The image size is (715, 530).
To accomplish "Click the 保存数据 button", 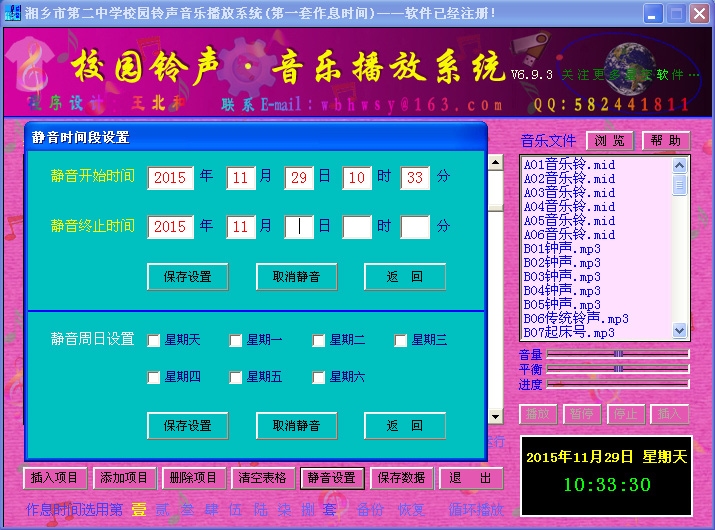I will click(x=401, y=478).
